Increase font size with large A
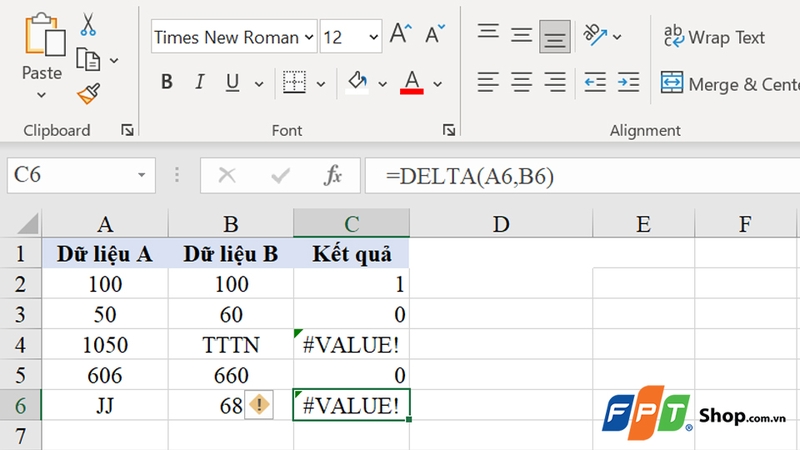This screenshot has height=450, width=800. click(401, 34)
